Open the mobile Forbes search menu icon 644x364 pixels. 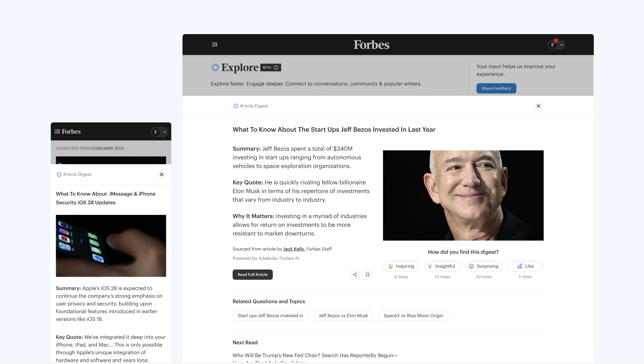[57, 131]
